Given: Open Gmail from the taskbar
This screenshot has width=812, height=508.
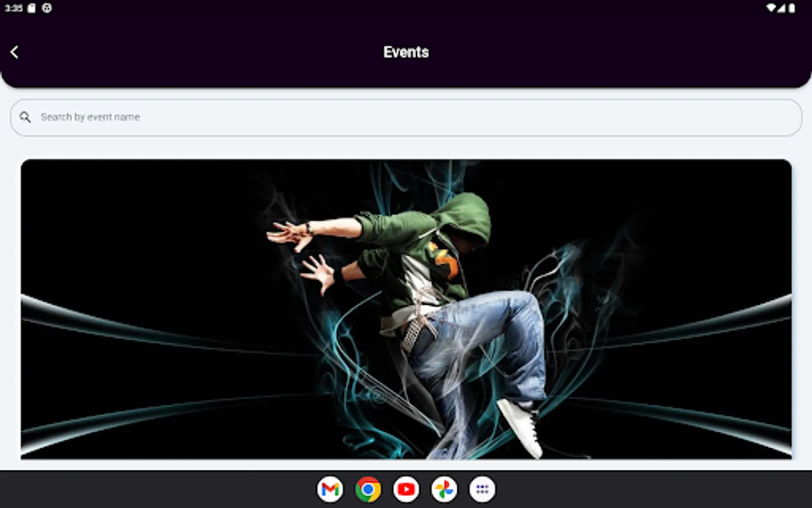Looking at the screenshot, I should pos(330,489).
